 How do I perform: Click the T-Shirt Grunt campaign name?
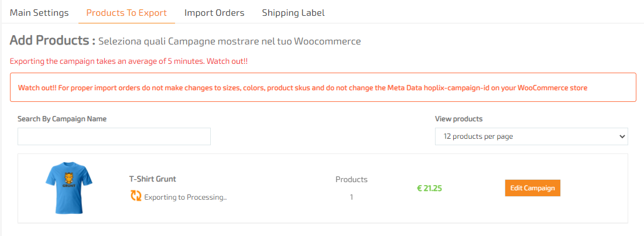(152, 179)
